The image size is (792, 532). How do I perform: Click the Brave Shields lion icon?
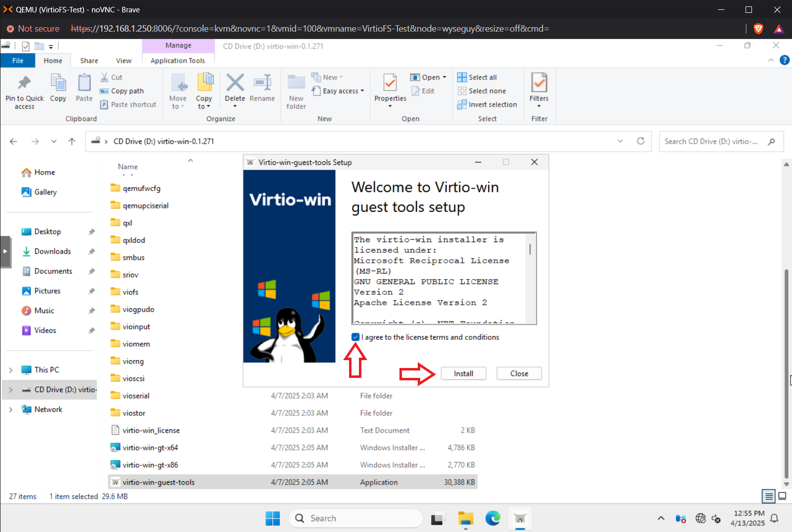click(758, 29)
